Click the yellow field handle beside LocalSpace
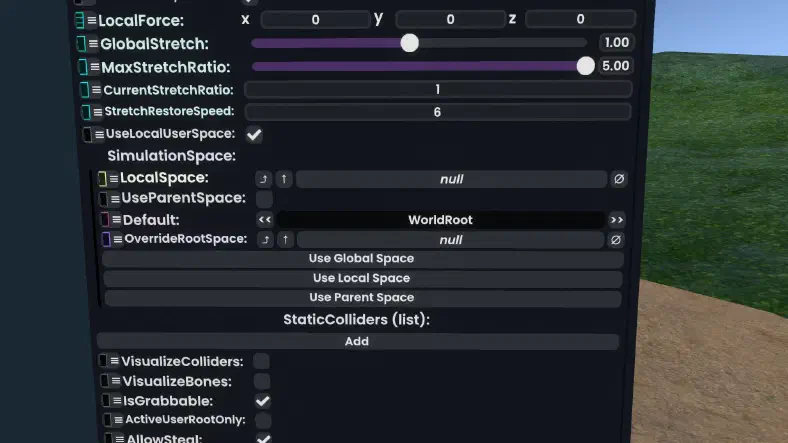Image resolution: width=788 pixels, height=443 pixels. click(103, 178)
